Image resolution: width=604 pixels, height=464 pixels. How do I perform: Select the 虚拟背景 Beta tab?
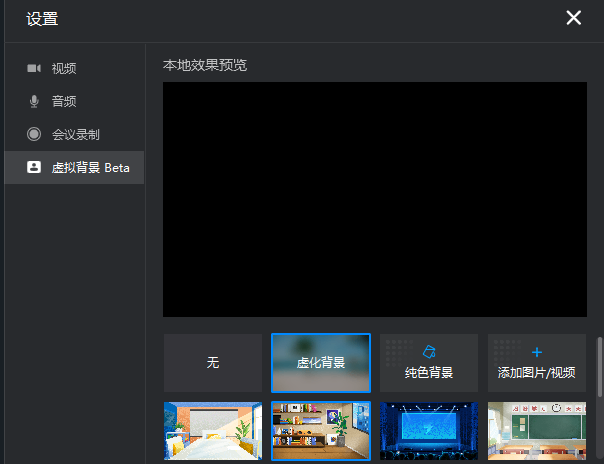tap(90, 167)
